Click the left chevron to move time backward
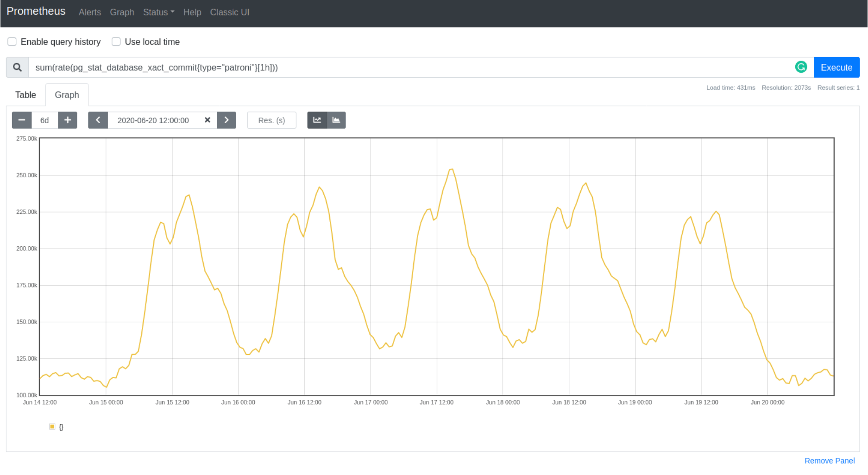 click(98, 120)
